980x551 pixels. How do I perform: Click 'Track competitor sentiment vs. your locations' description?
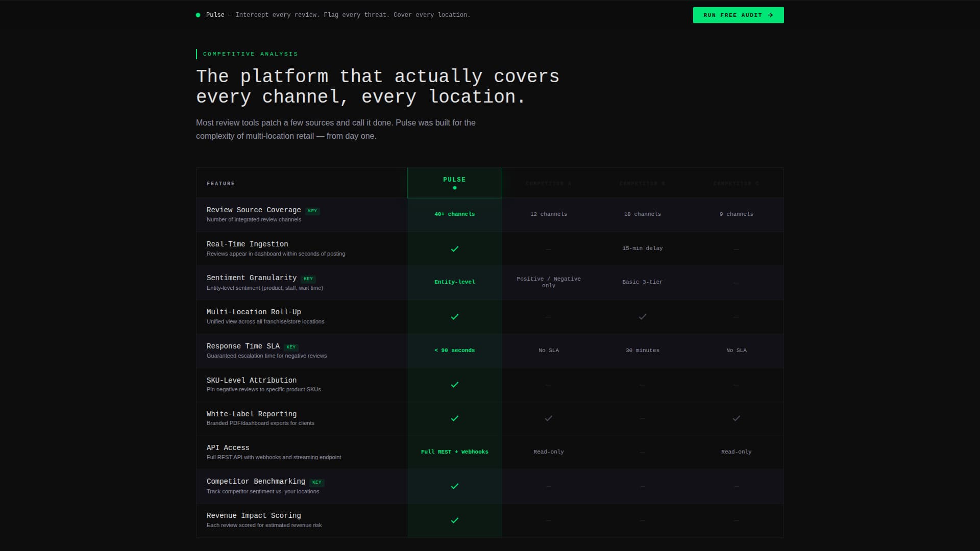[263, 492]
